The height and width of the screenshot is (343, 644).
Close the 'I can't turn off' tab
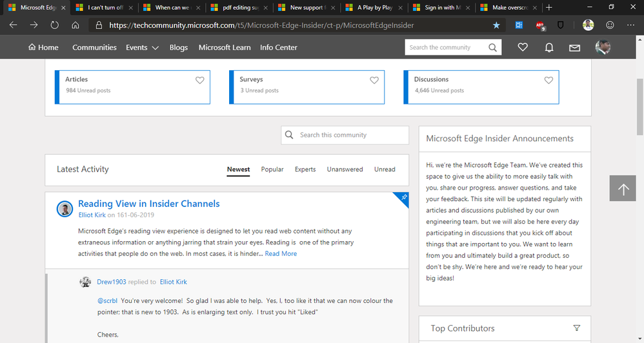130,7
